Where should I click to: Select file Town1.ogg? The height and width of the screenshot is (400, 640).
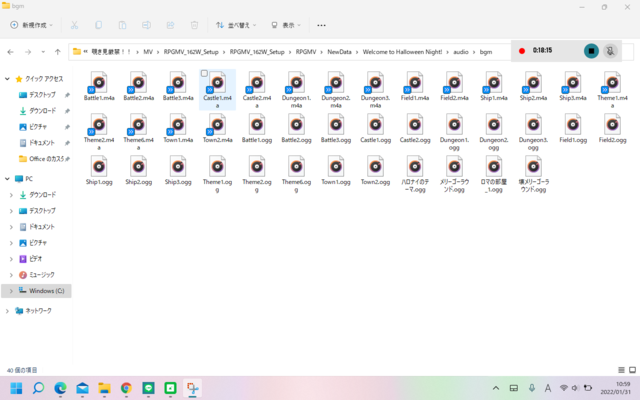tap(336, 171)
